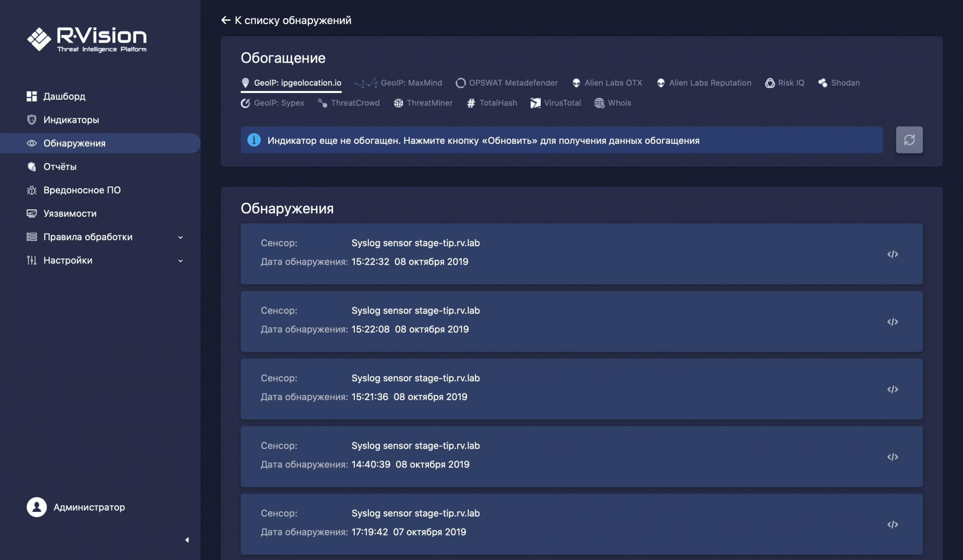
Task: Open raw code view for 15:22:32 detection
Action: (x=892, y=254)
